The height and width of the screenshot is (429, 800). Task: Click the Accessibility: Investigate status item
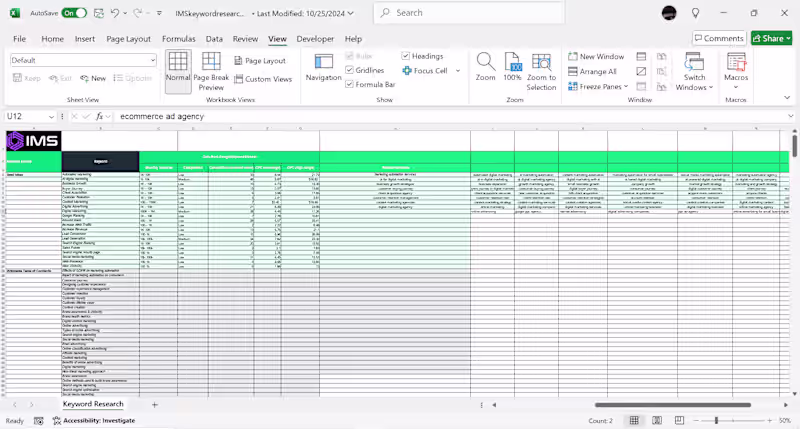(94, 421)
